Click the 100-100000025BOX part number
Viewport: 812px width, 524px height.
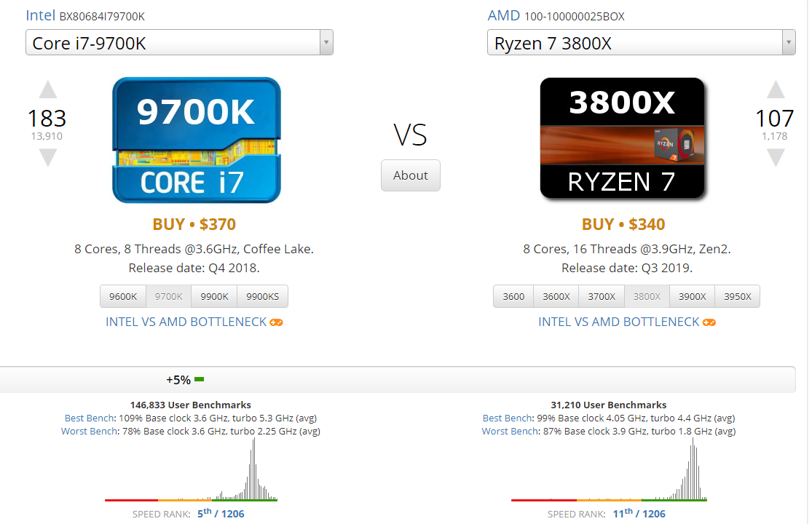click(x=575, y=17)
